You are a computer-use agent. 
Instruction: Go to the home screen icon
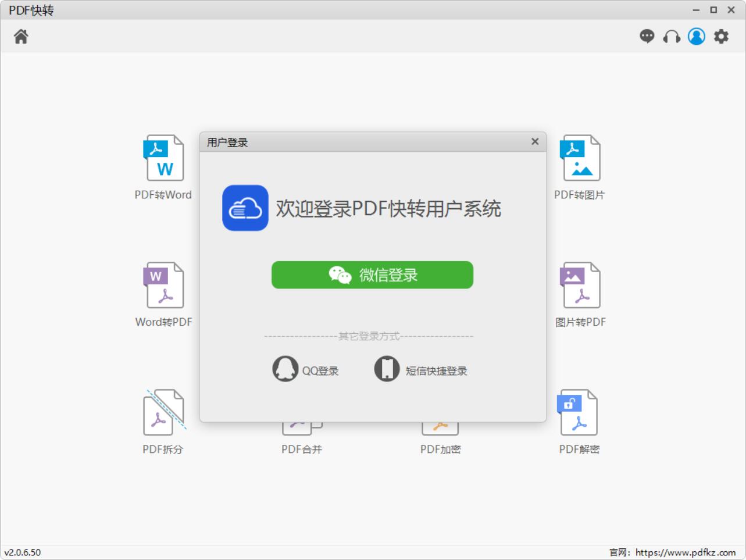[21, 37]
